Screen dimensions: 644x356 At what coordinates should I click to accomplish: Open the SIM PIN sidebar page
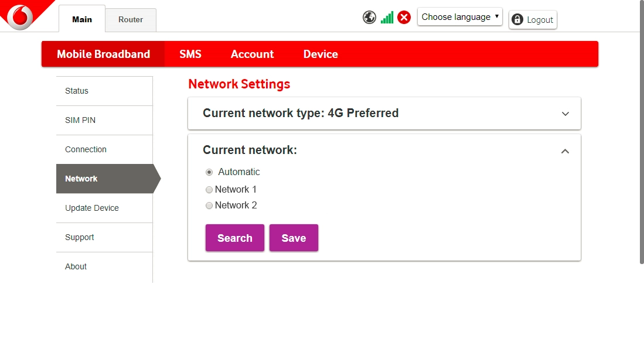(80, 120)
